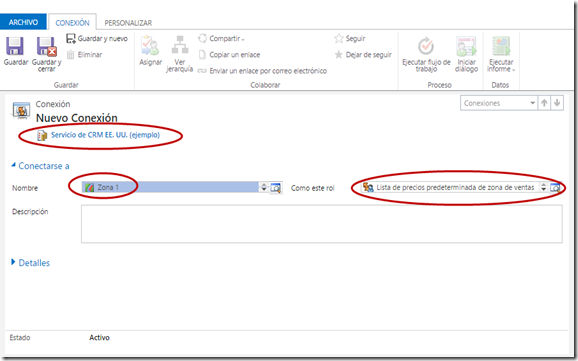
Task: Expand the Detalles section
Action: click(x=31, y=263)
